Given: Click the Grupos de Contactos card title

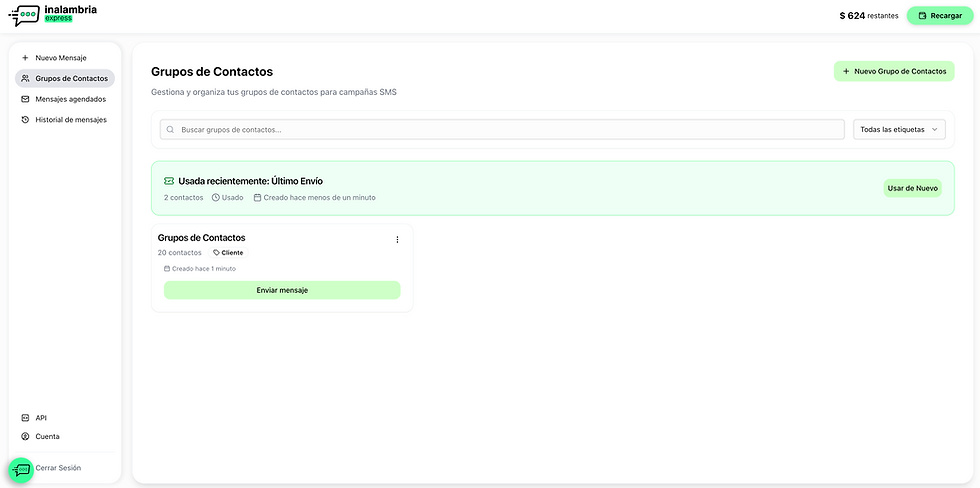Looking at the screenshot, I should click(201, 238).
